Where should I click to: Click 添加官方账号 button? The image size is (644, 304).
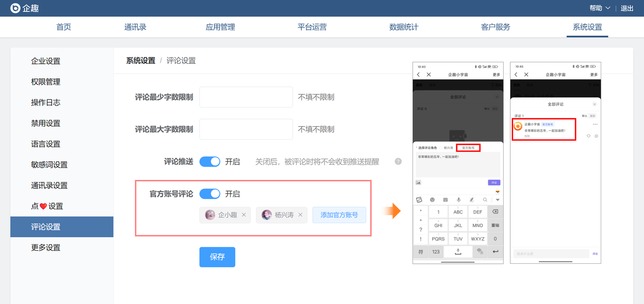click(339, 215)
